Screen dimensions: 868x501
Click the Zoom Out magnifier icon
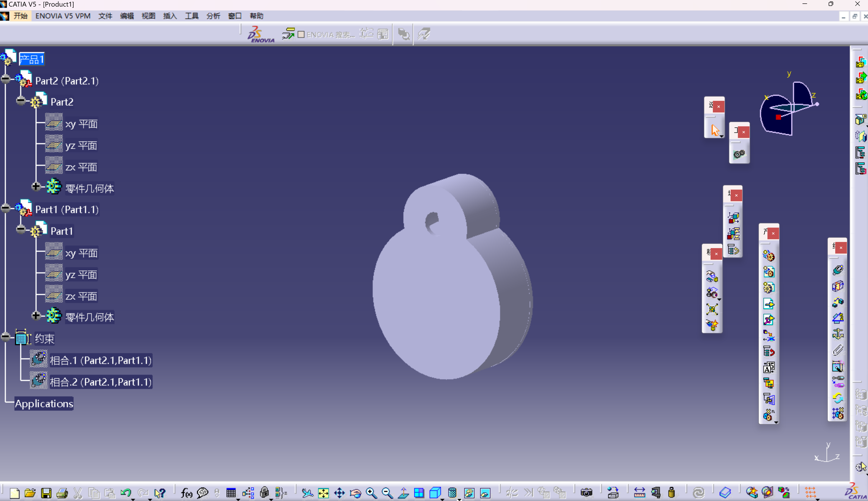[387, 493]
